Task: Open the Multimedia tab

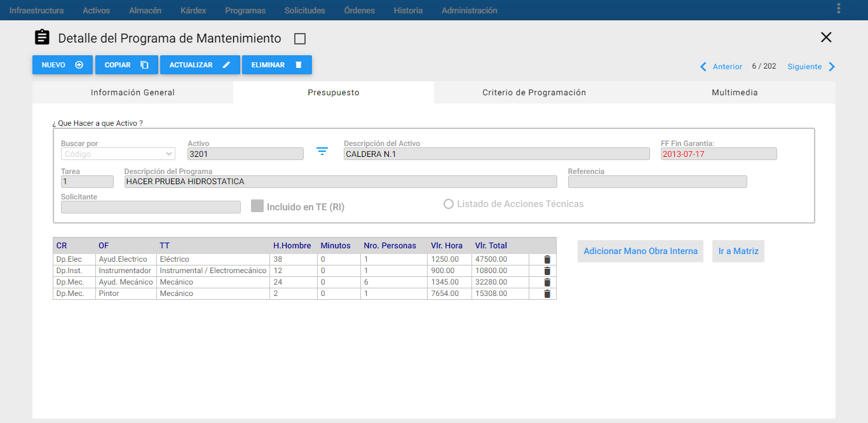Action: [735, 92]
